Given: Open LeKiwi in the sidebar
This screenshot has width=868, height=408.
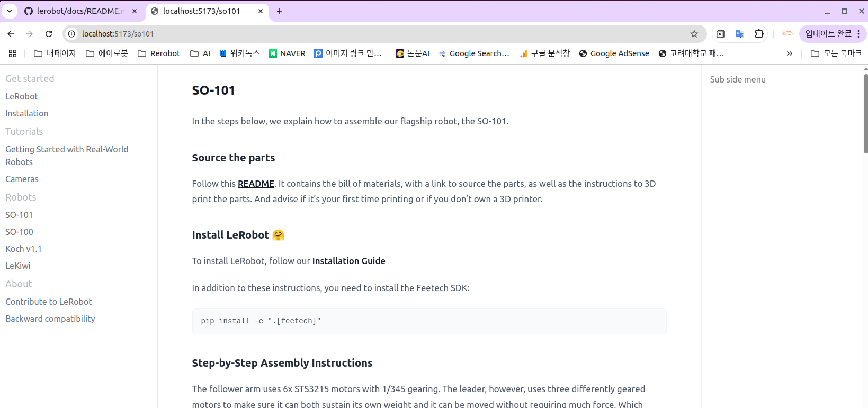Looking at the screenshot, I should coord(18,266).
